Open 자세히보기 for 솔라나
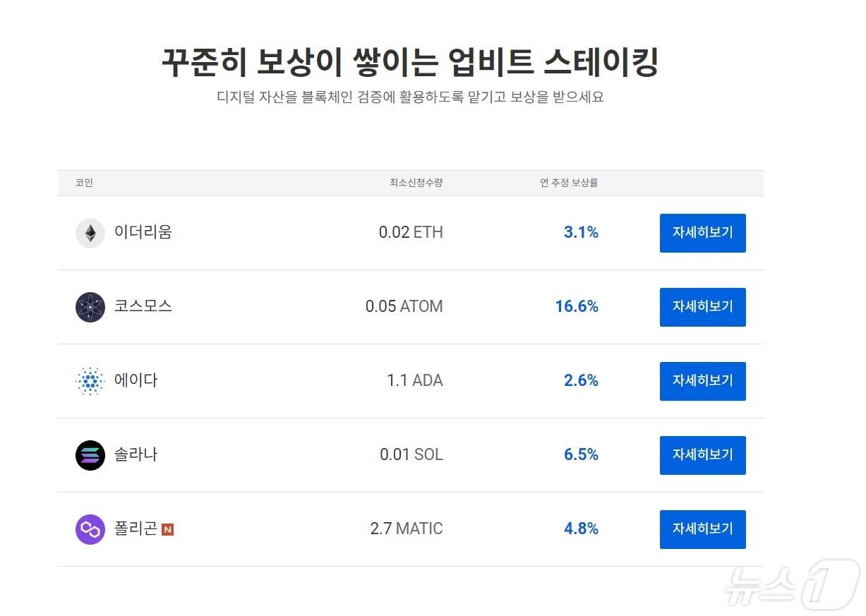The width and height of the screenshot is (866, 616). click(x=702, y=455)
